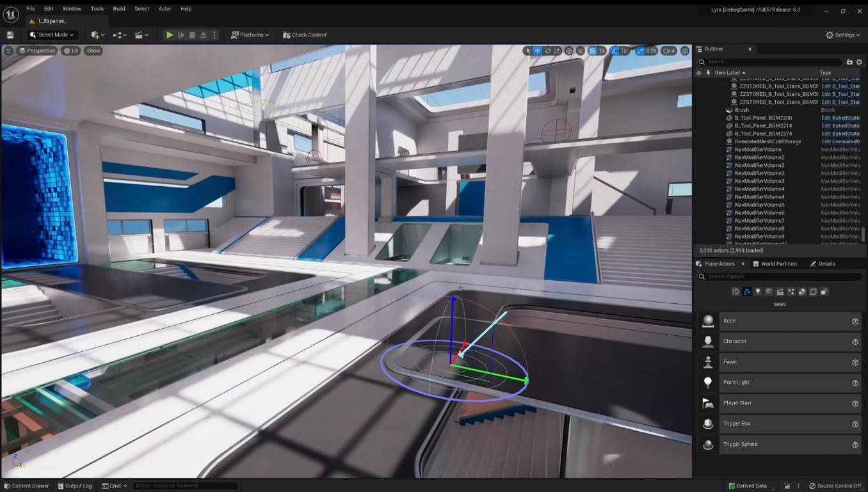Expand the Platforms dropdown menu
Image resolution: width=868 pixels, height=492 pixels.
click(x=250, y=35)
